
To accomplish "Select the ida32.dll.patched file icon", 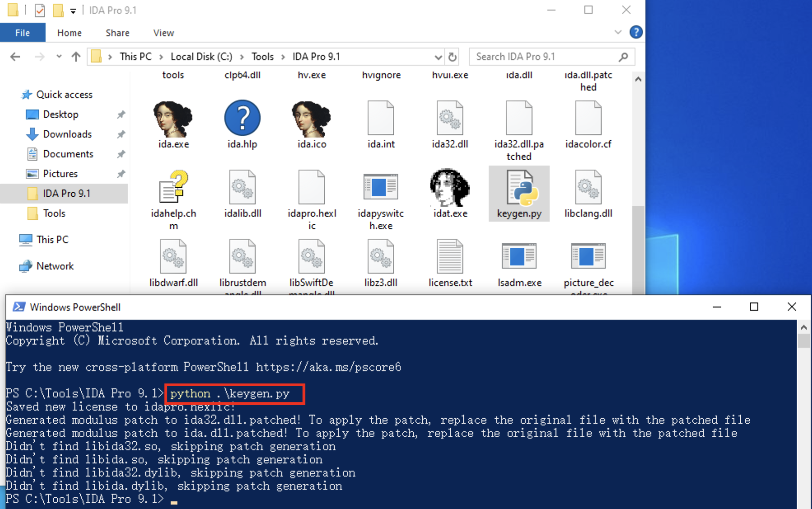I will (519, 118).
